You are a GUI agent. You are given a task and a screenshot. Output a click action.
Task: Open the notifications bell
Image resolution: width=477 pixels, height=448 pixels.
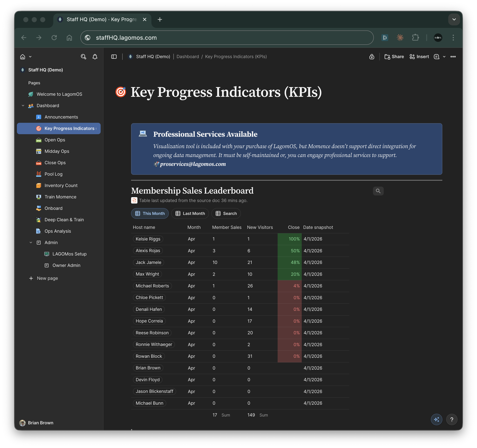click(x=95, y=57)
